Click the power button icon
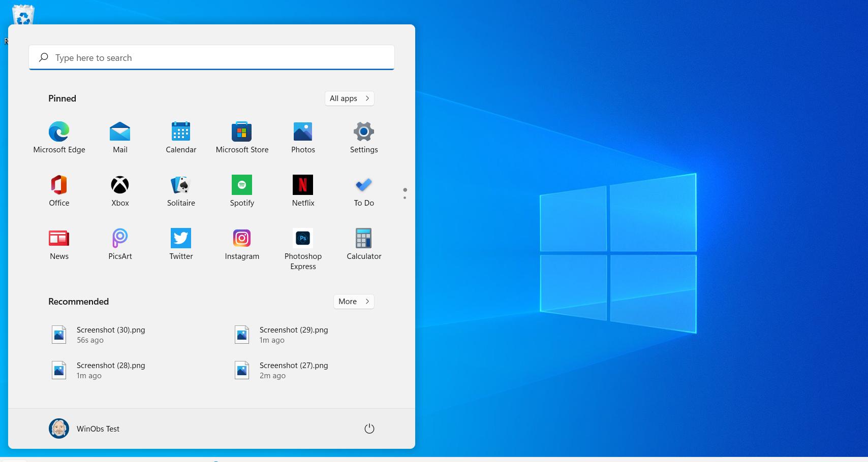868x462 pixels. tap(369, 428)
